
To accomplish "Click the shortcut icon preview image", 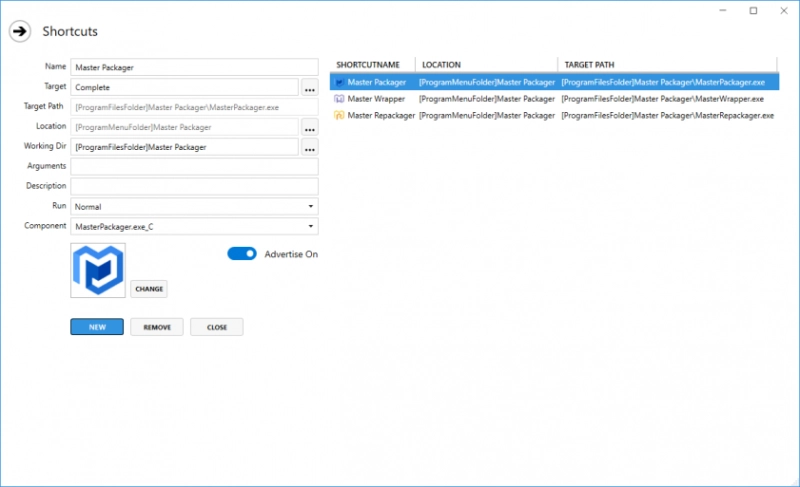I will pyautogui.click(x=98, y=270).
